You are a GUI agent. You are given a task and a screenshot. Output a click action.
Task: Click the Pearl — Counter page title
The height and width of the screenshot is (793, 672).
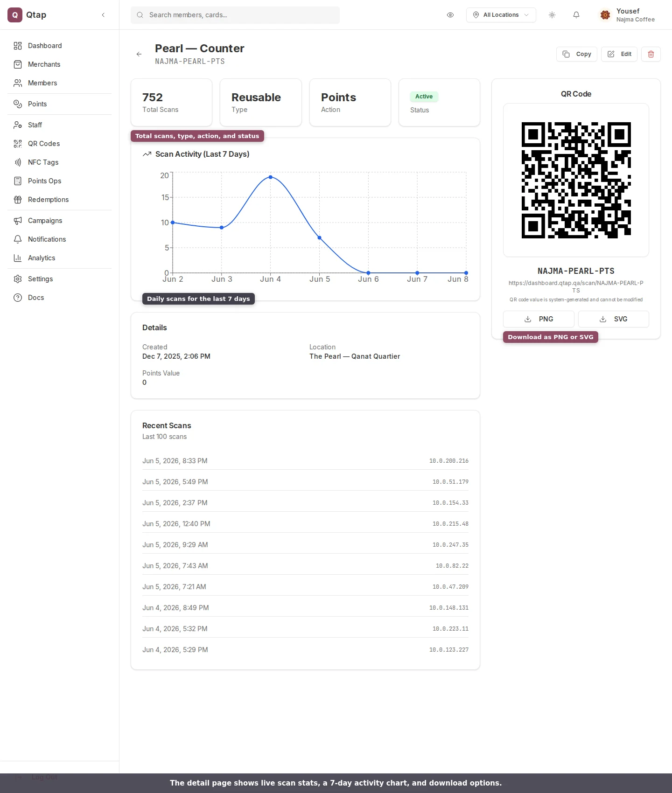(199, 49)
